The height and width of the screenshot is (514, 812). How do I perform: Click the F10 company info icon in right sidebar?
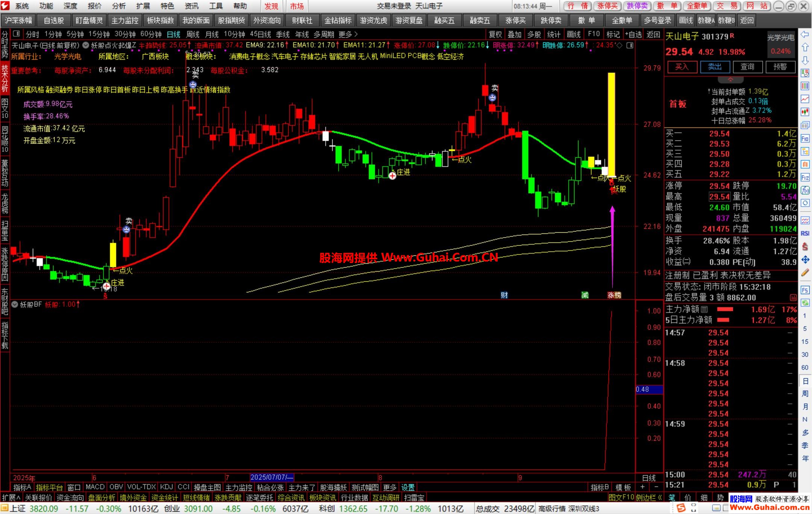(805, 139)
